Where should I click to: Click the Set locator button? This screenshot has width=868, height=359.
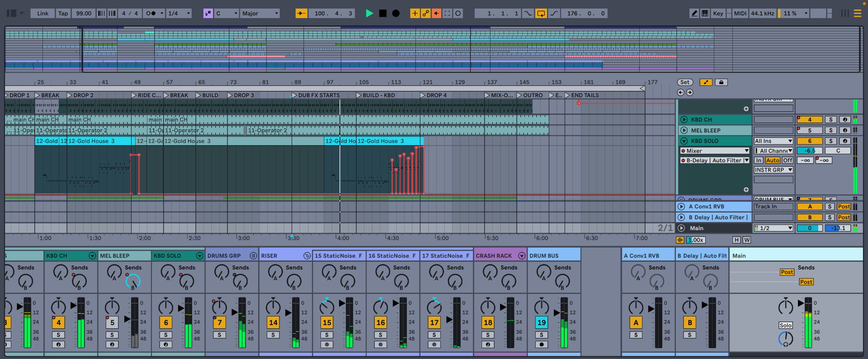pyautogui.click(x=685, y=82)
